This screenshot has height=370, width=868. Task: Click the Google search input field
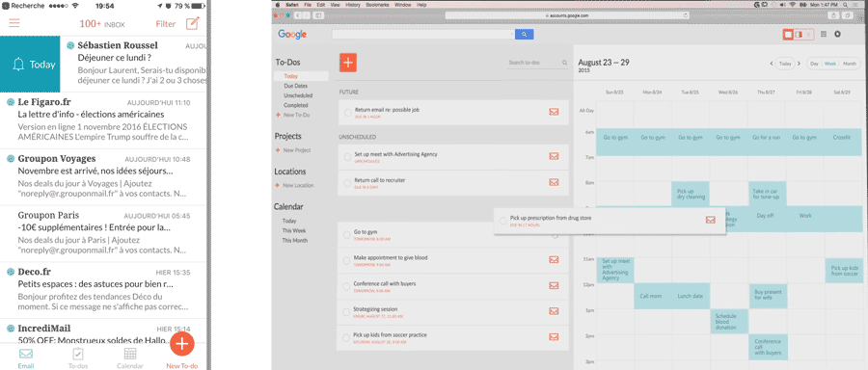(423, 35)
